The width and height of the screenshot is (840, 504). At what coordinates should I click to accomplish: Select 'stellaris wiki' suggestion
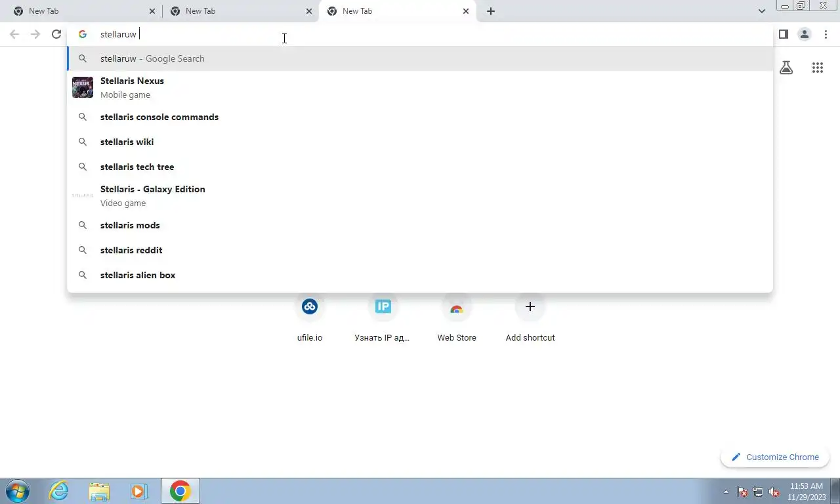(x=420, y=142)
